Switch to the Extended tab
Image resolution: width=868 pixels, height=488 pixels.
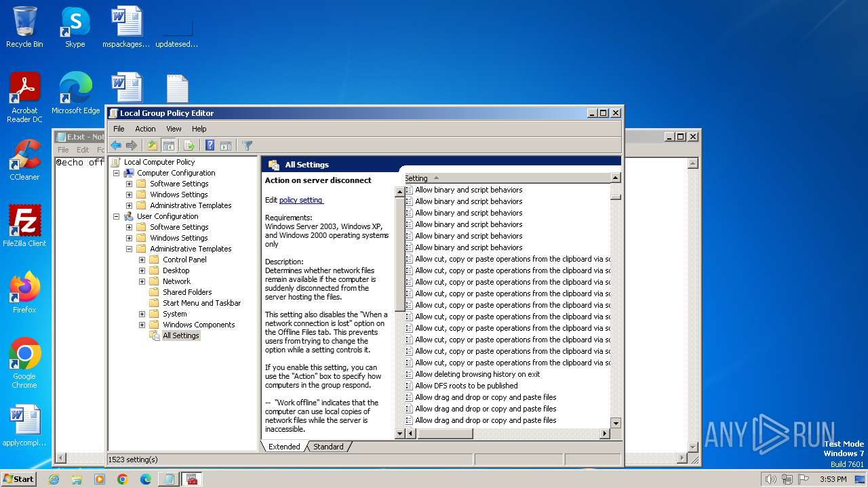[x=284, y=447]
